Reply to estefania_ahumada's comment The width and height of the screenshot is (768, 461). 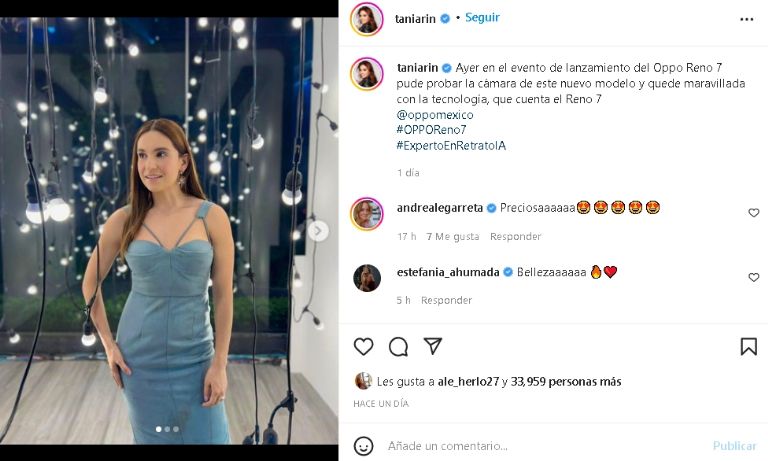pos(446,300)
